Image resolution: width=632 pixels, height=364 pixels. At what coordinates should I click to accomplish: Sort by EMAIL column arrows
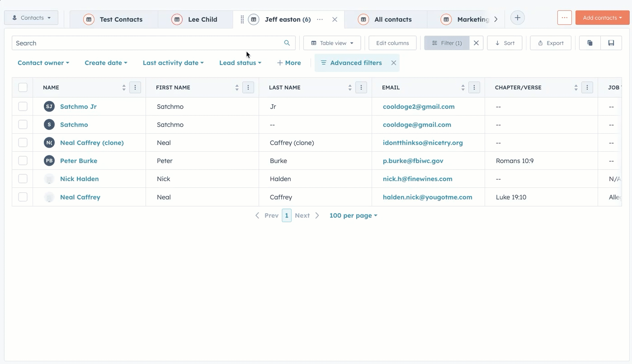pyautogui.click(x=463, y=88)
